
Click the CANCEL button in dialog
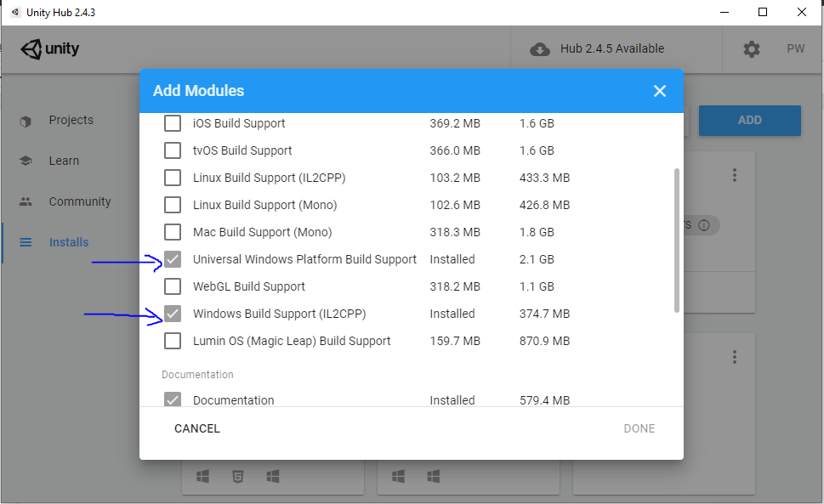[x=197, y=428]
